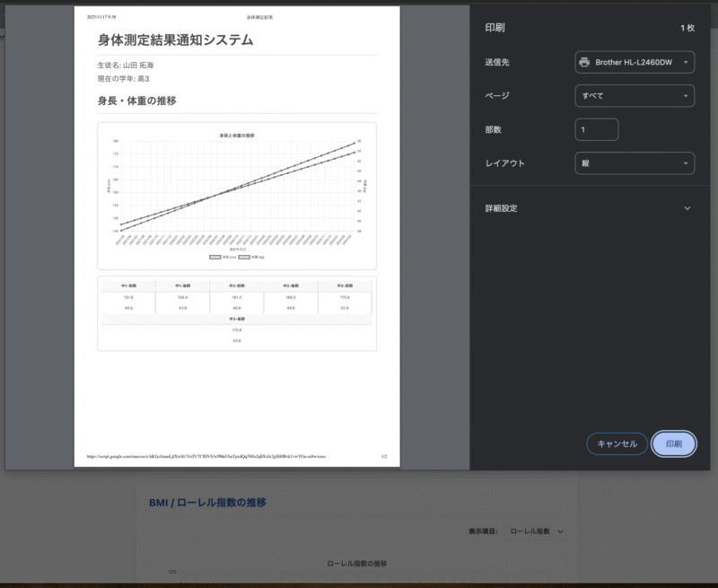Click the 1/2 page number in preview
The image size is (718, 588).
point(384,456)
